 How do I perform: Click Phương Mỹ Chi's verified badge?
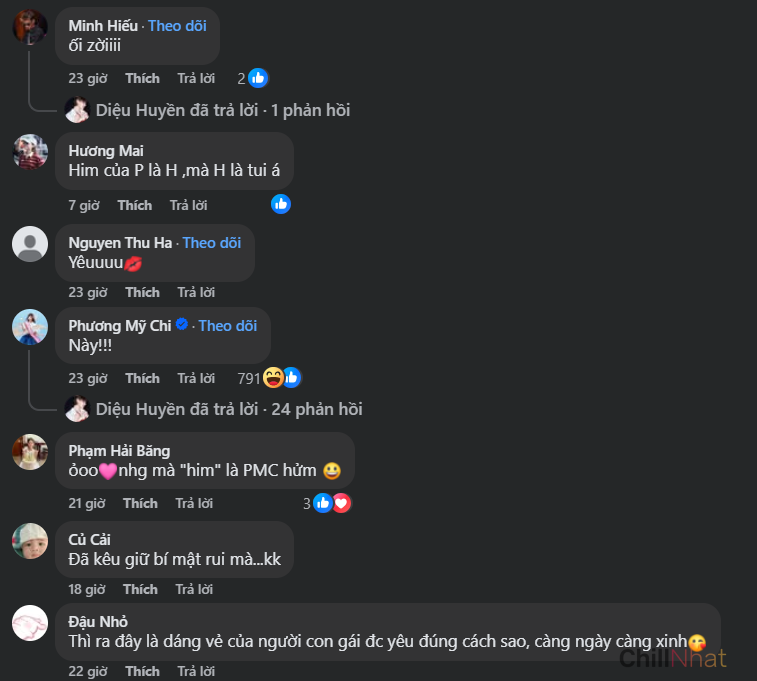point(182,324)
